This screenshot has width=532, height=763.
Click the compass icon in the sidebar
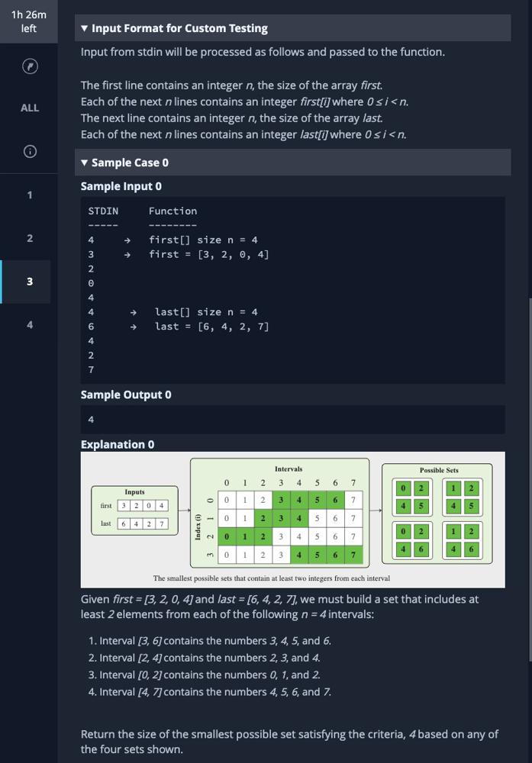click(29, 66)
